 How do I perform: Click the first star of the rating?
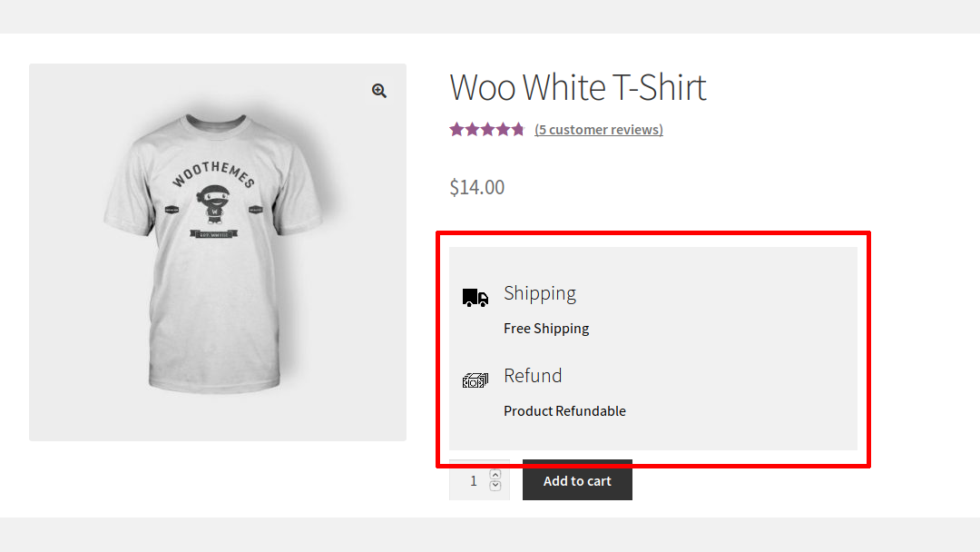456,129
